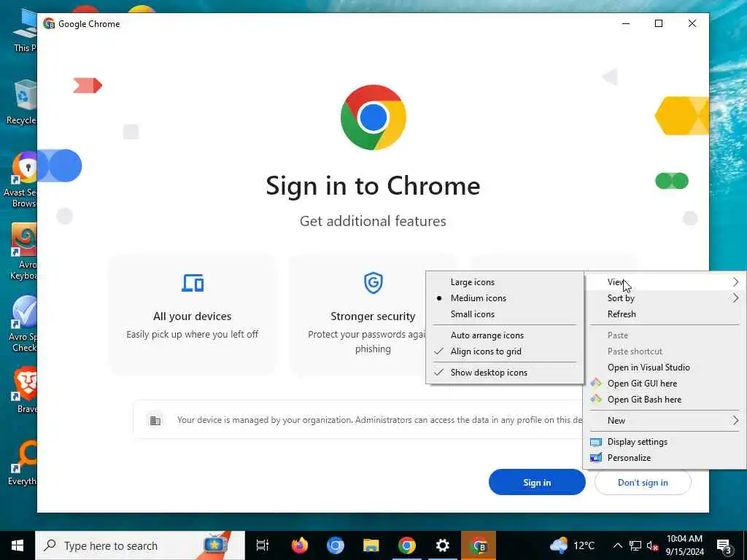Click "Sign in to Chrome" heading
Image resolution: width=747 pixels, height=560 pixels.
[x=373, y=186]
